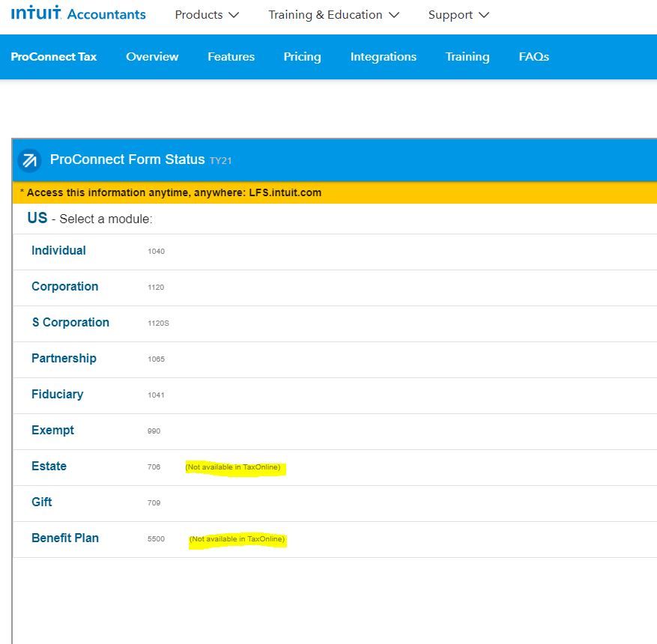The height and width of the screenshot is (644, 657).
Task: Open the Fiduciary 1041 module
Action: pos(57,395)
